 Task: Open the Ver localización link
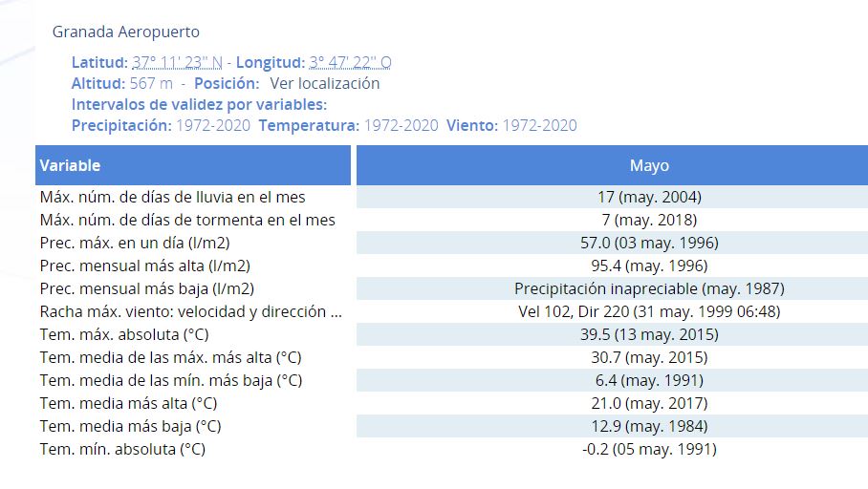click(324, 83)
